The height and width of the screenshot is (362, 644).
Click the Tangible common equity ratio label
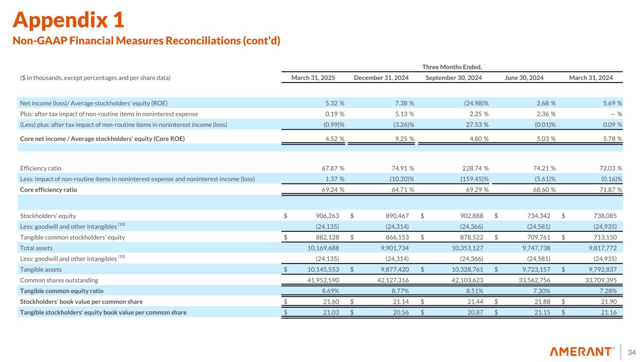click(x=62, y=291)
